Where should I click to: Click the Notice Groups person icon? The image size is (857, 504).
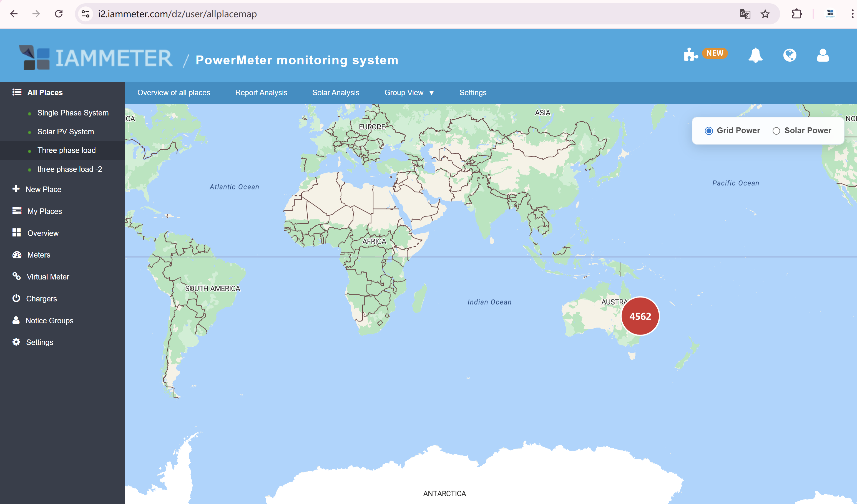point(16,320)
